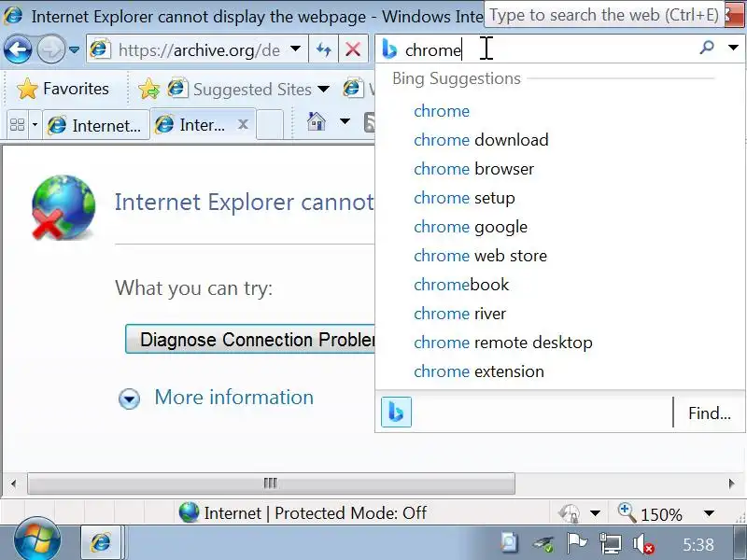
Task: Expand the tab list dropdown arrow
Action: coord(35,125)
